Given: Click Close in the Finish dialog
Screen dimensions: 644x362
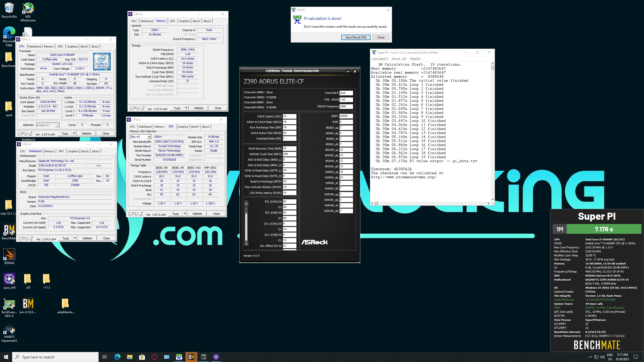Looking at the screenshot, I should point(381,37).
